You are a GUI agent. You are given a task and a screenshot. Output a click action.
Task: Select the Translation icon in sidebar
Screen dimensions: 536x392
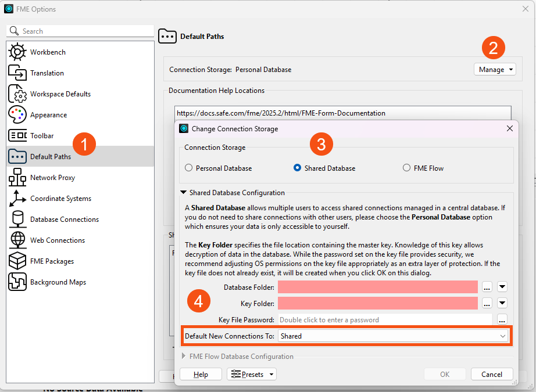point(17,73)
